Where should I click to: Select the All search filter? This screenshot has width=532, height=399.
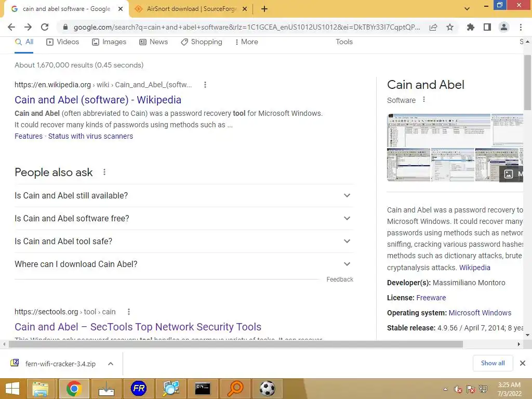[24, 42]
